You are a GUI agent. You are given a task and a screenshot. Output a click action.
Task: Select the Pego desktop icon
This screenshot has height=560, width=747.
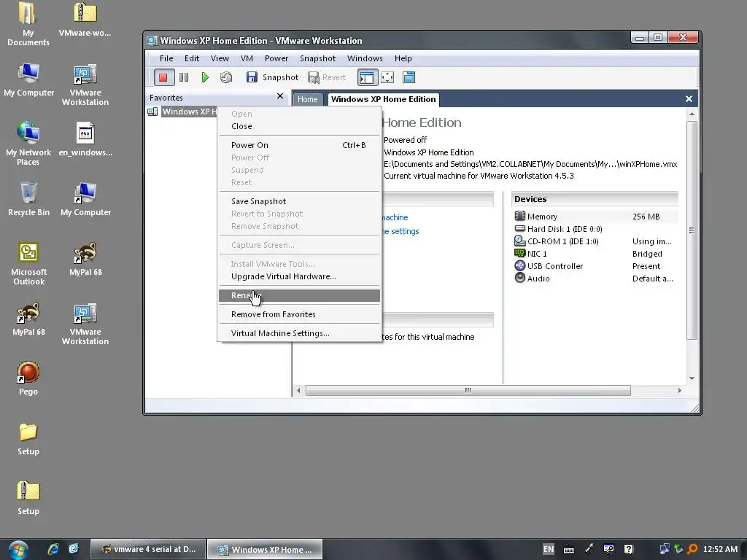[28, 378]
